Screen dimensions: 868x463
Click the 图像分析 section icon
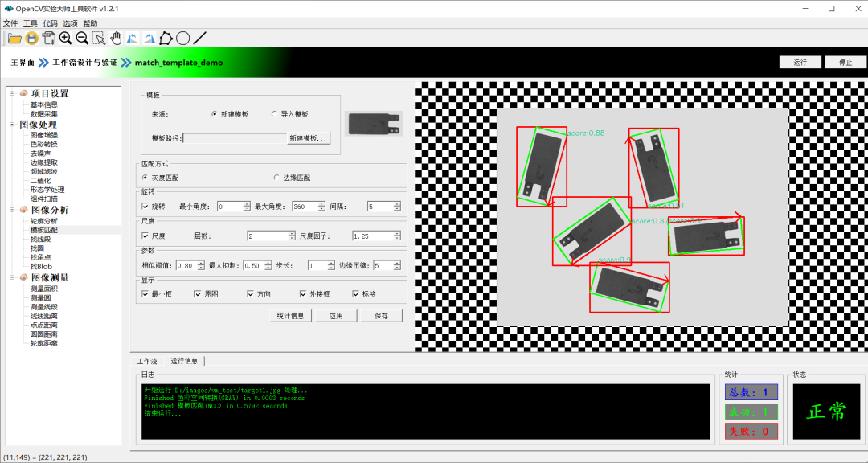[23, 210]
